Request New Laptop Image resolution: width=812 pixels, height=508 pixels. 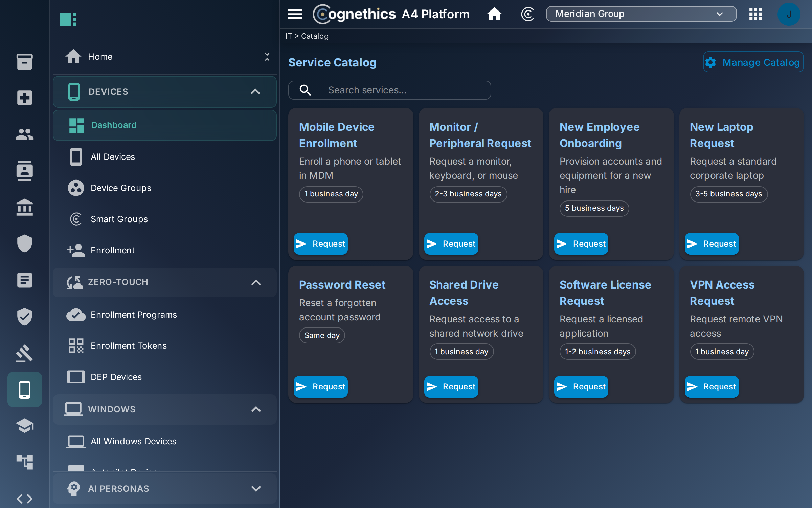[712, 244]
